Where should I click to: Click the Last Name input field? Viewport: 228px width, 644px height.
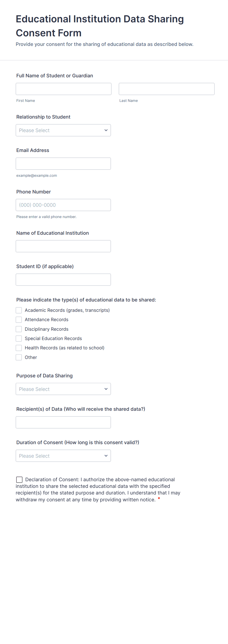(166, 89)
